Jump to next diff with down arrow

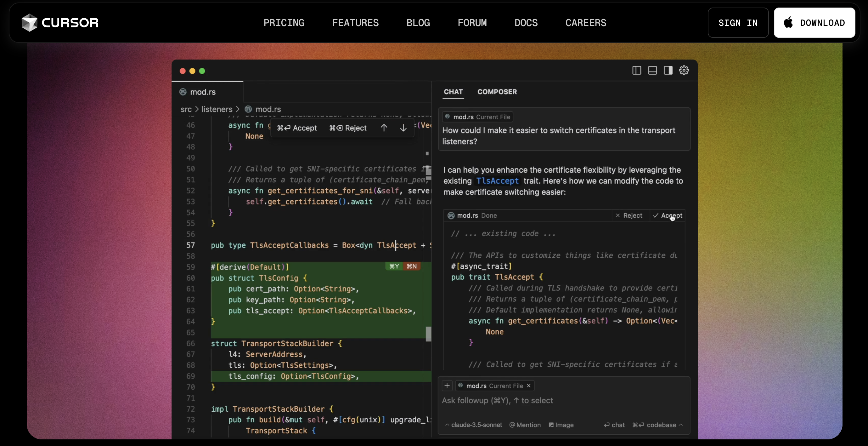point(403,128)
